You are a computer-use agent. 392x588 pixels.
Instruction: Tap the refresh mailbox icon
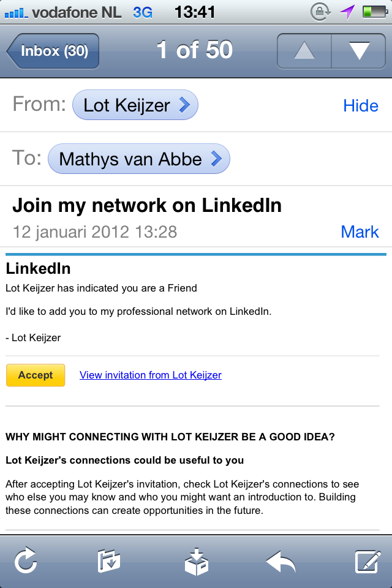click(26, 561)
